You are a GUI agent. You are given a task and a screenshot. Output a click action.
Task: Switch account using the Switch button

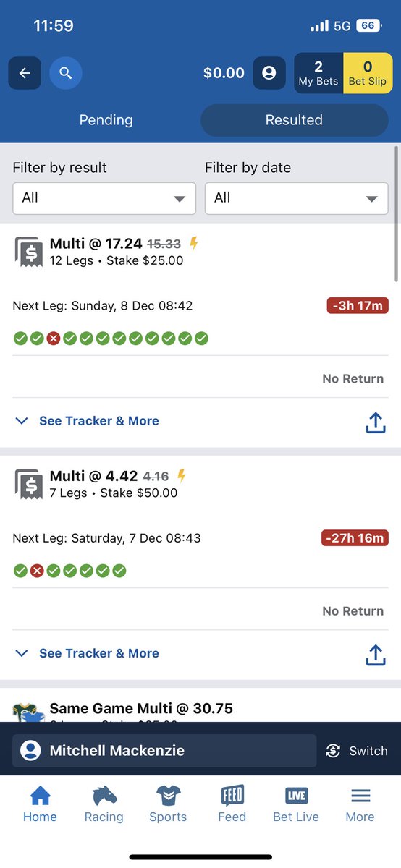click(357, 751)
